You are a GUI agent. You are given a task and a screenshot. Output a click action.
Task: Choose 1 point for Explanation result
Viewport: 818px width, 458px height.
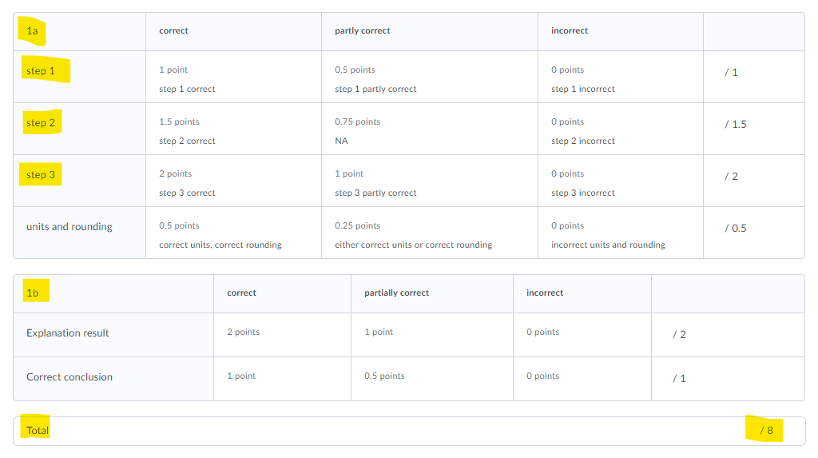431,332
